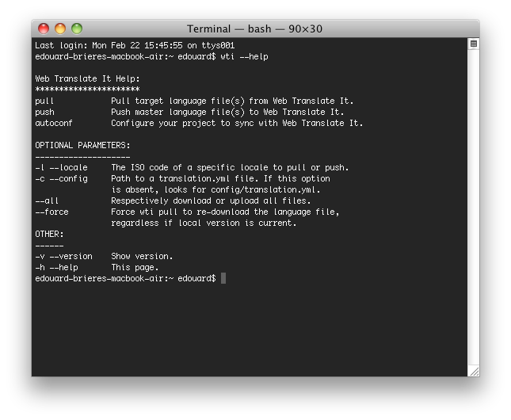Screen dimensions: 511x420
Task: Click the resize grip in window corner
Action: (475, 371)
